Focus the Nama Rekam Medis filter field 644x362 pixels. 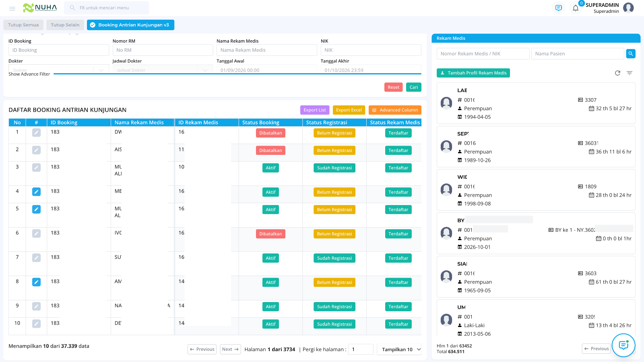pyautogui.click(x=267, y=50)
